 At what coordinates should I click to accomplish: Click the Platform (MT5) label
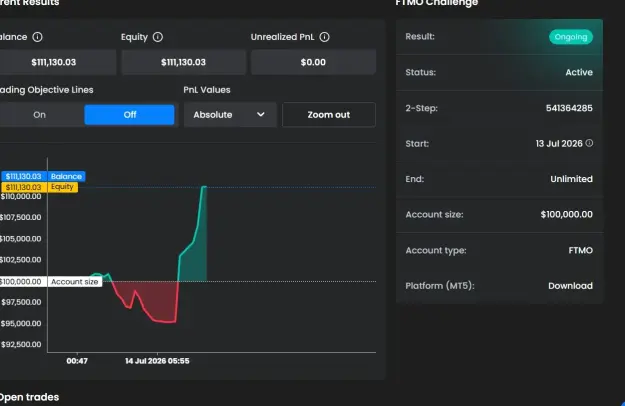point(440,286)
